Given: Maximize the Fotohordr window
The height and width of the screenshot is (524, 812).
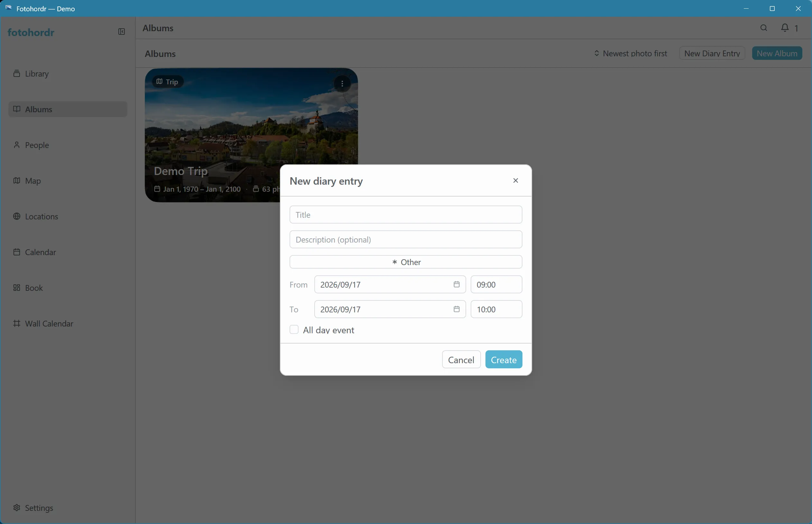Looking at the screenshot, I should pos(772,8).
